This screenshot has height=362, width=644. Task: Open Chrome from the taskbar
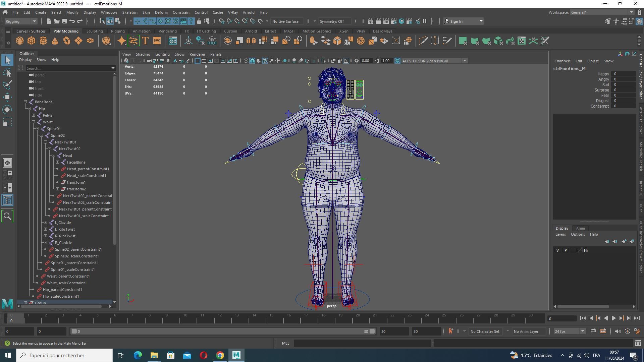point(220,355)
